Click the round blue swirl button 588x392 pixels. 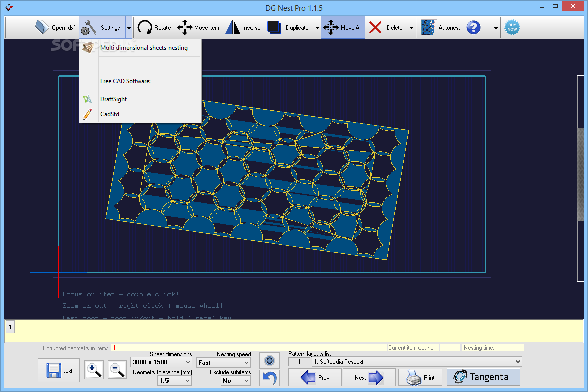pos(269,361)
